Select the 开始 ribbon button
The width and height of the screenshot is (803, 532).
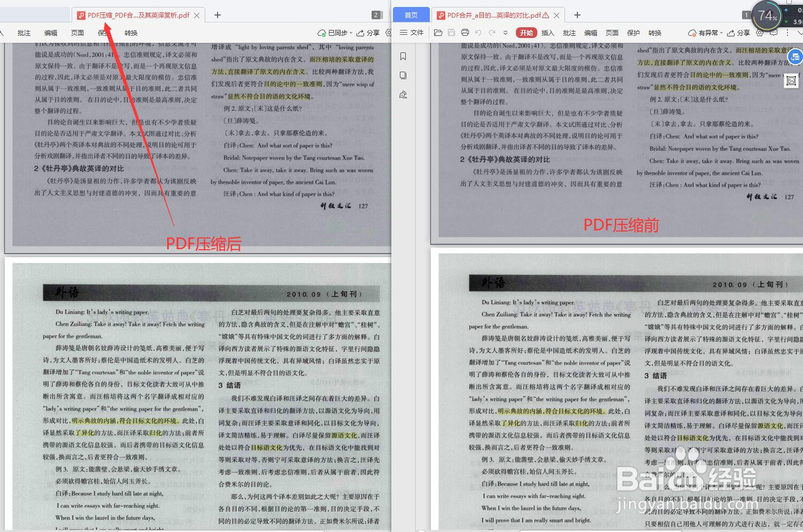click(526, 33)
